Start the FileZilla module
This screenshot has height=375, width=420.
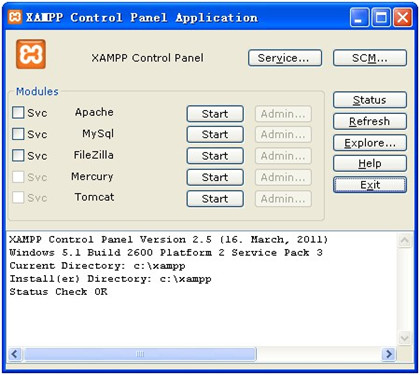point(215,156)
